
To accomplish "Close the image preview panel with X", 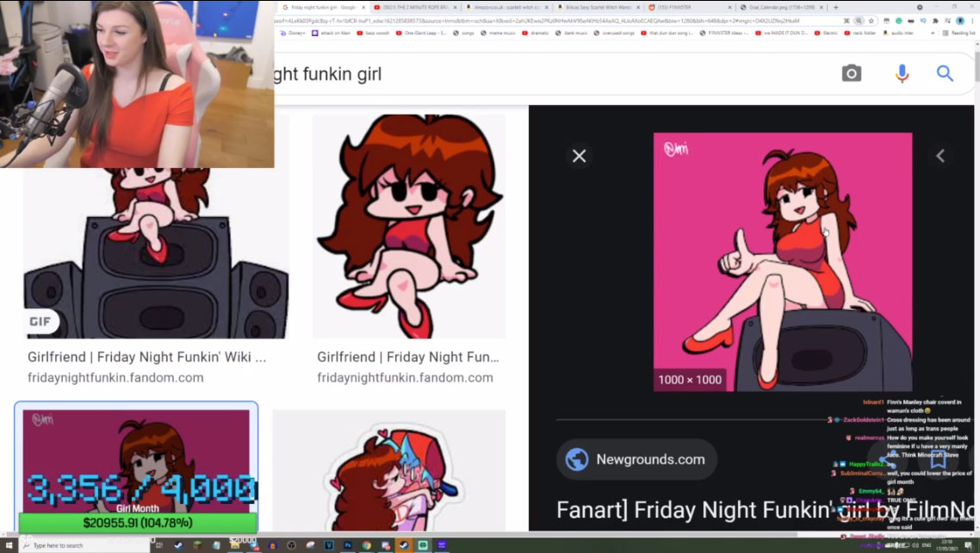I will [580, 156].
